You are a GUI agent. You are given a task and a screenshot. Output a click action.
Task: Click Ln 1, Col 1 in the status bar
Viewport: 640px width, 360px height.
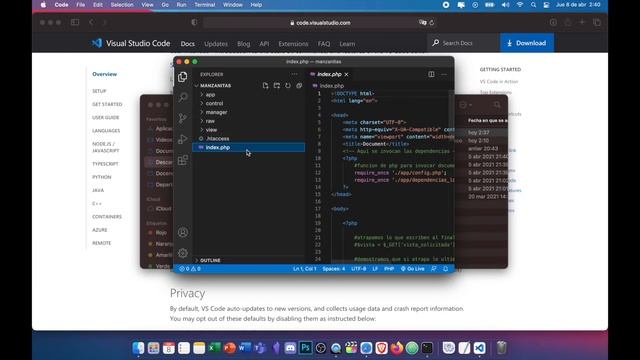(x=304, y=269)
